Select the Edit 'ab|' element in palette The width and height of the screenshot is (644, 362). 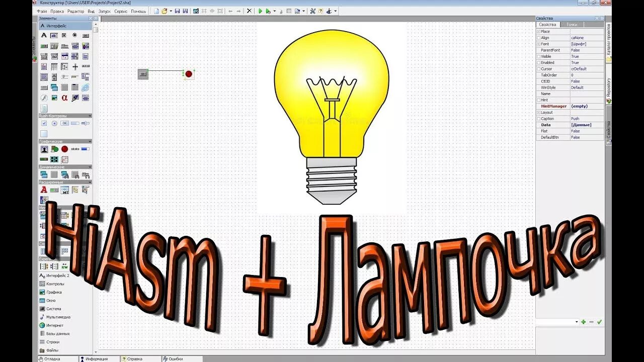coord(54,35)
